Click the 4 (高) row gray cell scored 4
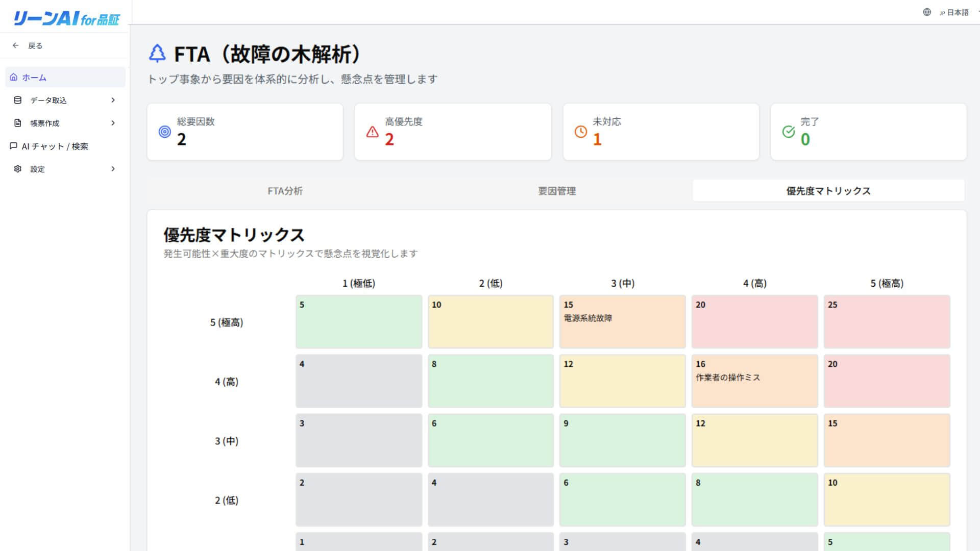This screenshot has height=551, width=980. tap(359, 381)
